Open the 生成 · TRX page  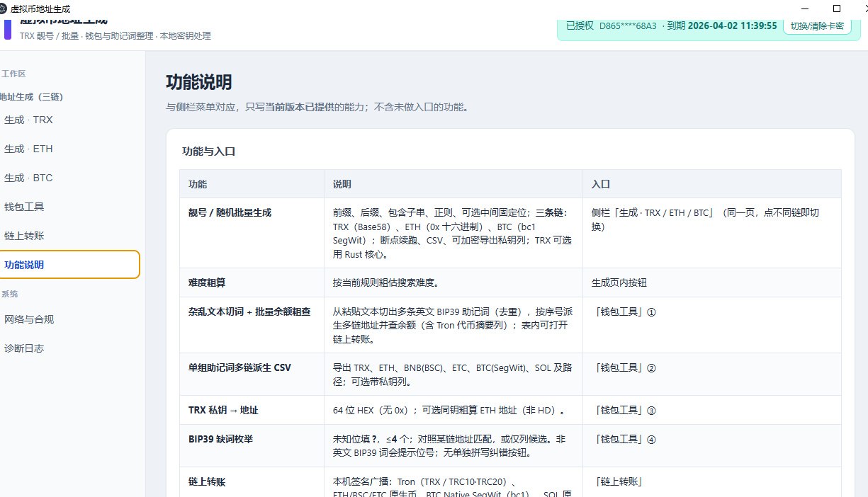pyautogui.click(x=28, y=120)
